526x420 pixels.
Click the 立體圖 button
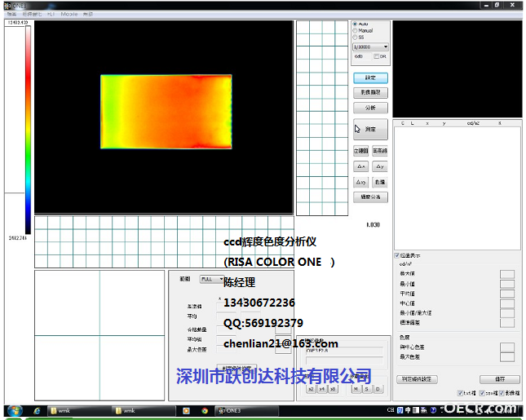click(361, 151)
